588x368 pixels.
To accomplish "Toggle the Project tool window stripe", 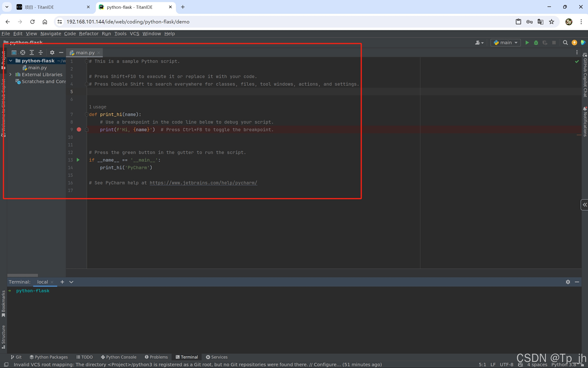I will point(3,60).
